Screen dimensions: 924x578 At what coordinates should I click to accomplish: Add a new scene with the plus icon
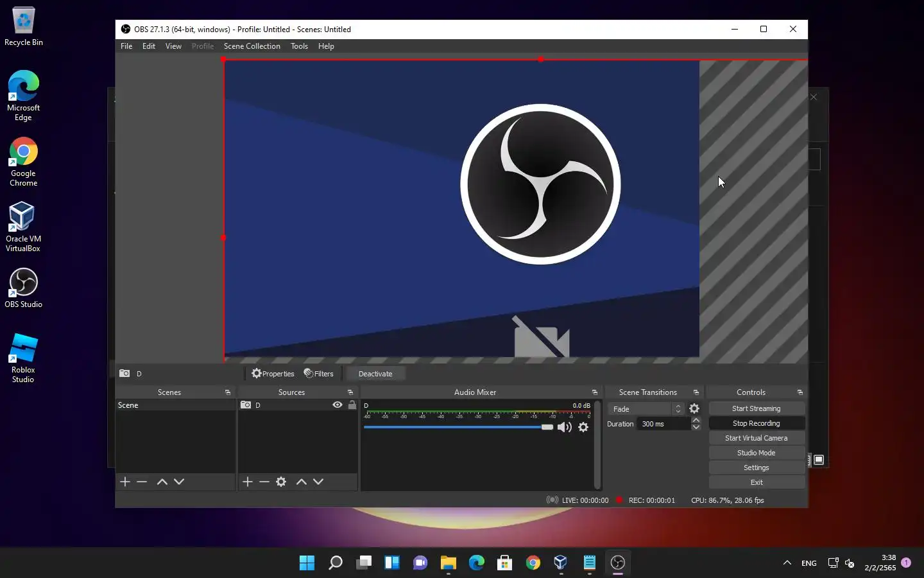[125, 482]
